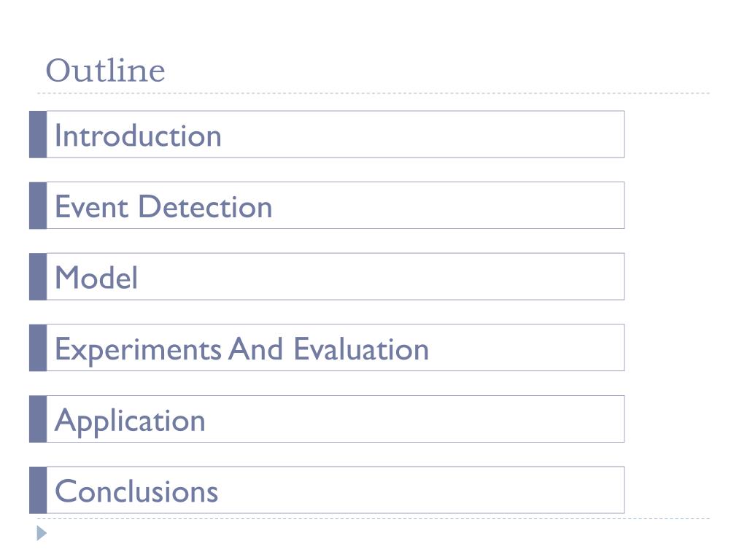Click blue accent bar beside Application
Screen dimensions: 747x560
[38, 419]
